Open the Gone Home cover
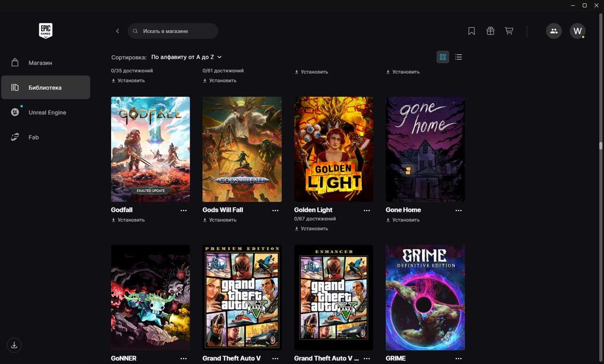This screenshot has height=364, width=604. [x=425, y=149]
